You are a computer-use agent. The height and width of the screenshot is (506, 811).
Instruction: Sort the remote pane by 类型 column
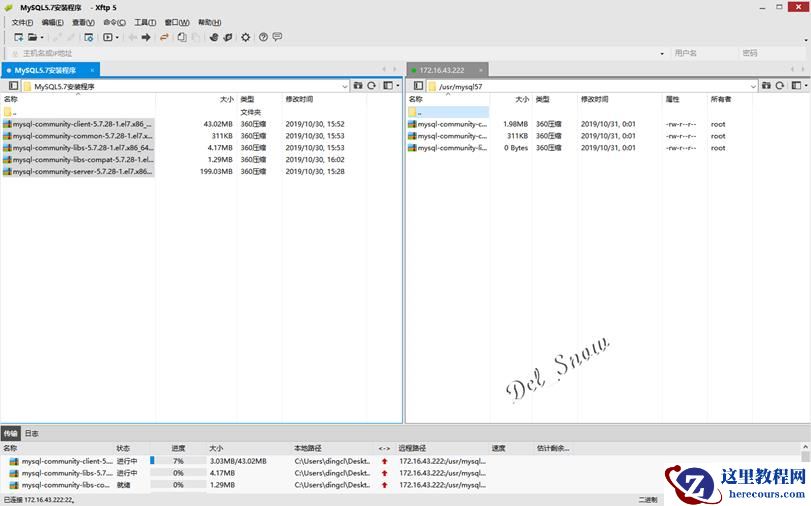543,99
